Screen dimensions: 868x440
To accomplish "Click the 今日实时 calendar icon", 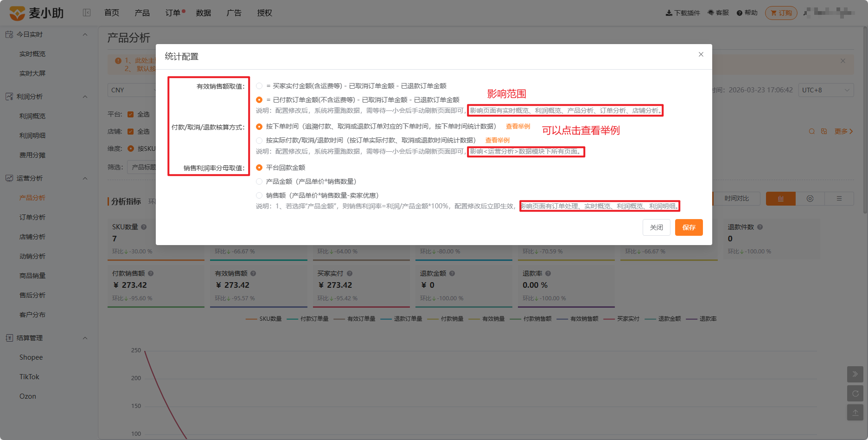I will pos(9,34).
